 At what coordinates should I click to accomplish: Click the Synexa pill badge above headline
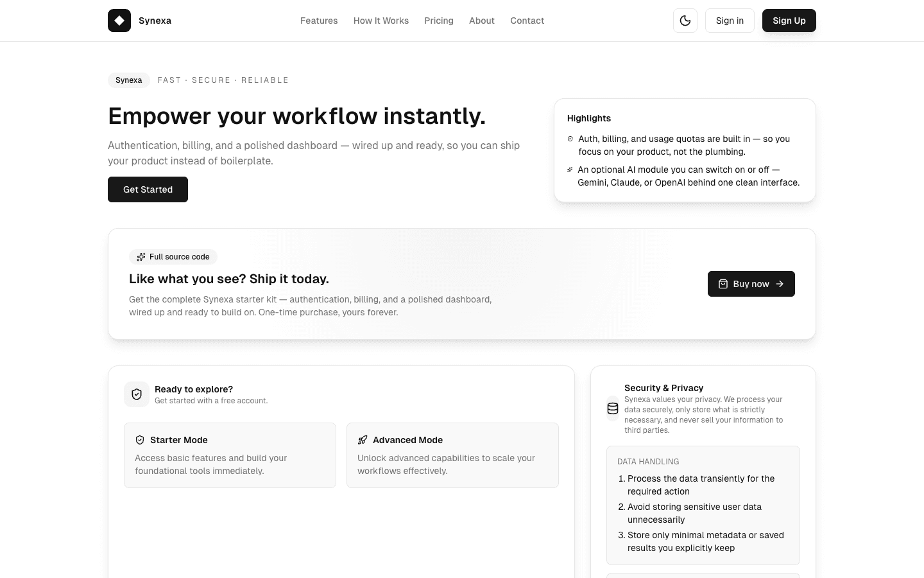pos(129,80)
